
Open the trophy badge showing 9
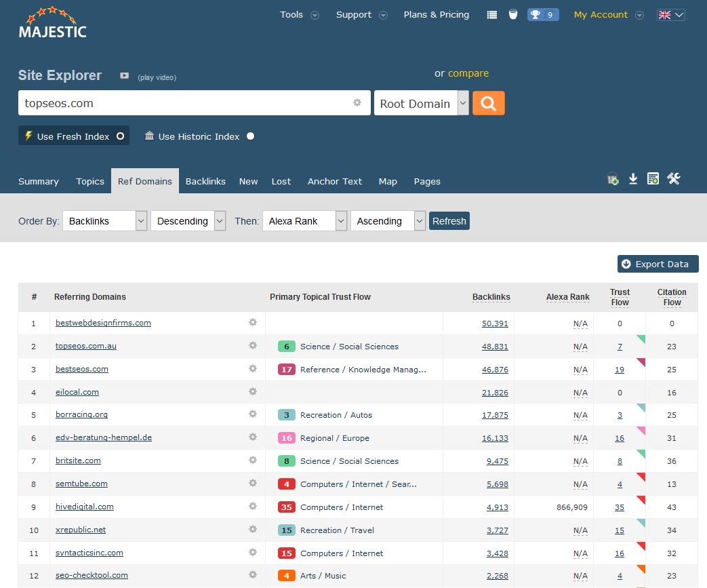coord(543,15)
